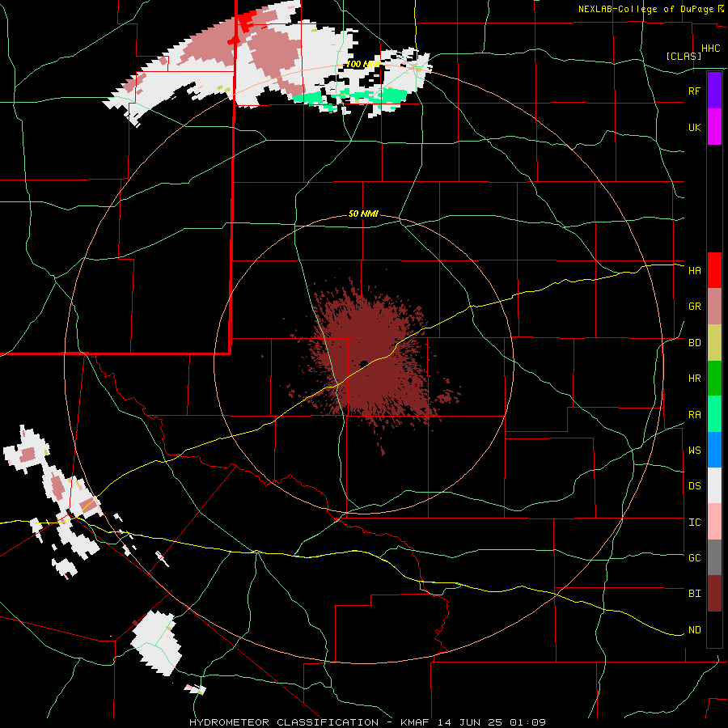728x728 pixels.
Task: Click the IC pink legend swatch
Action: point(714,522)
